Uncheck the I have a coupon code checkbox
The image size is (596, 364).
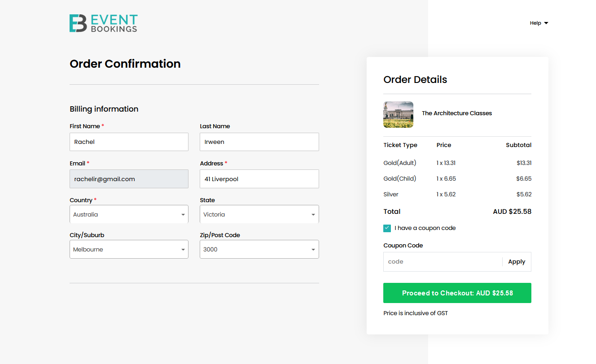(x=387, y=228)
